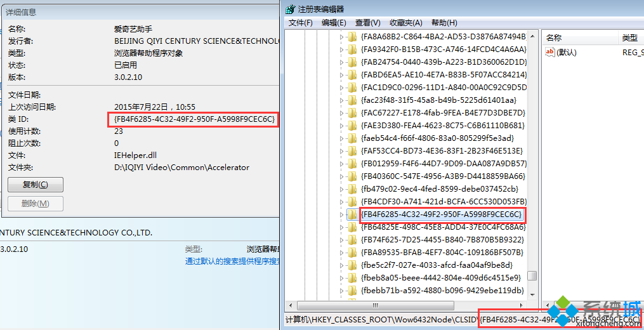
Task: Click the (默认) value string icon
Action: [x=550, y=52]
